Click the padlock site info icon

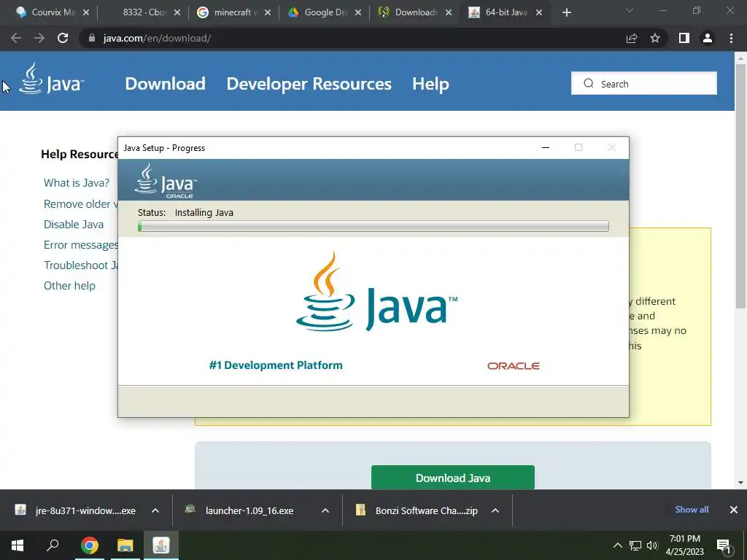pyautogui.click(x=92, y=38)
